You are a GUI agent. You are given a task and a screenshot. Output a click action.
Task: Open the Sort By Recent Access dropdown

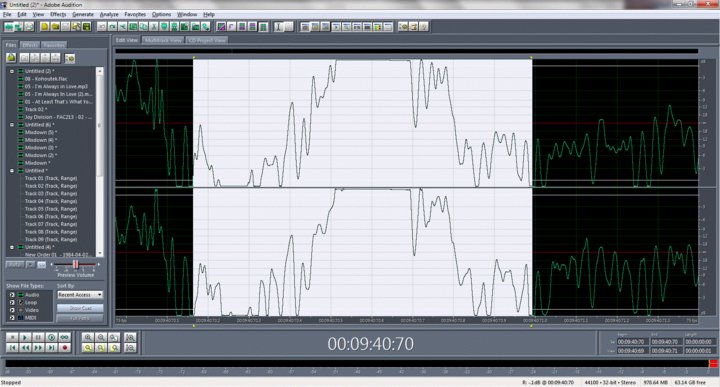(80, 295)
